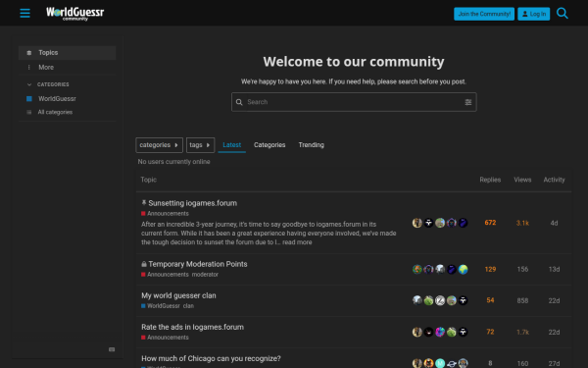Open 54 replies count
Viewport: 588px width, 368px height.
tap(490, 300)
